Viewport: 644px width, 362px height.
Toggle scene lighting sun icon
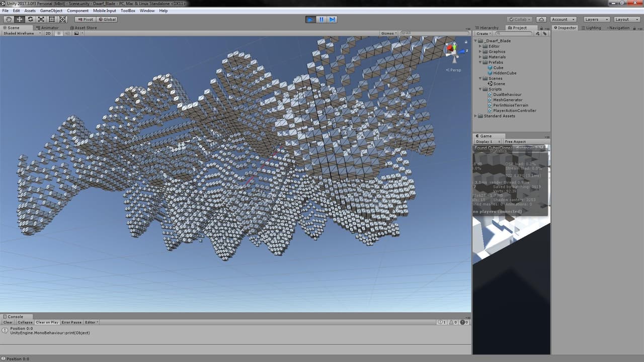58,33
